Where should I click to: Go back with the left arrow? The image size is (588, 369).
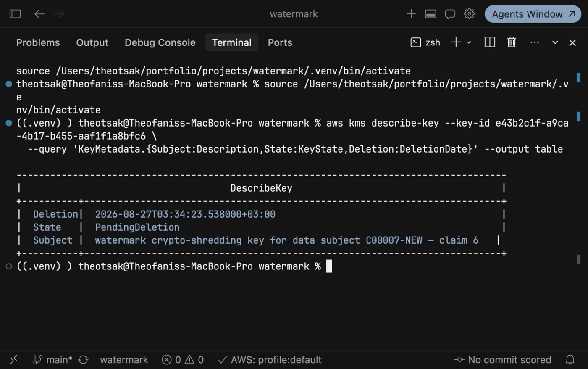[x=39, y=14]
